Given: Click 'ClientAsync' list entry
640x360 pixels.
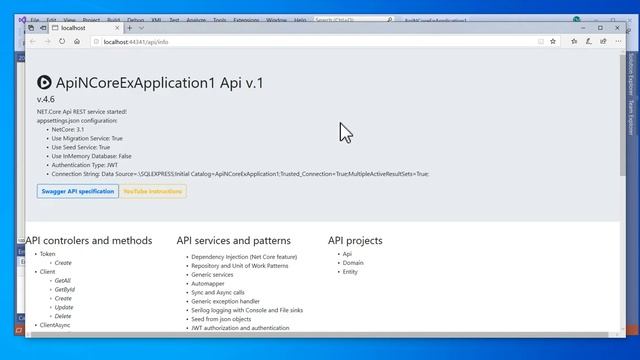Looking at the screenshot, I should (55, 325).
